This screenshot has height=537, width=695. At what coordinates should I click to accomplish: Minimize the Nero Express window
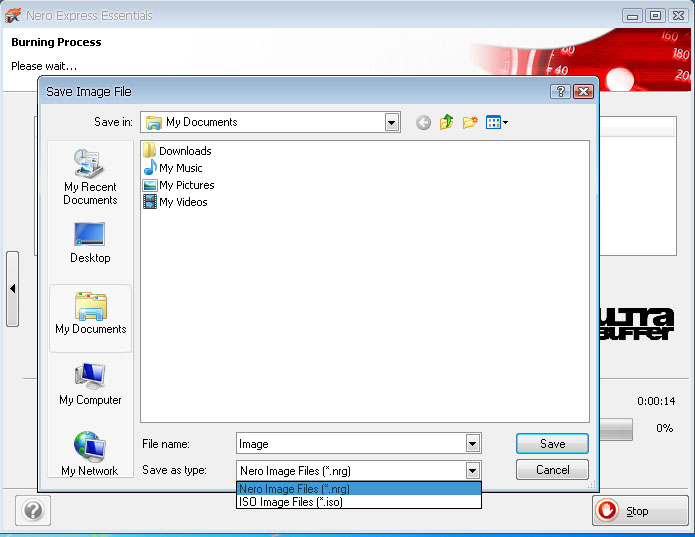pos(633,16)
